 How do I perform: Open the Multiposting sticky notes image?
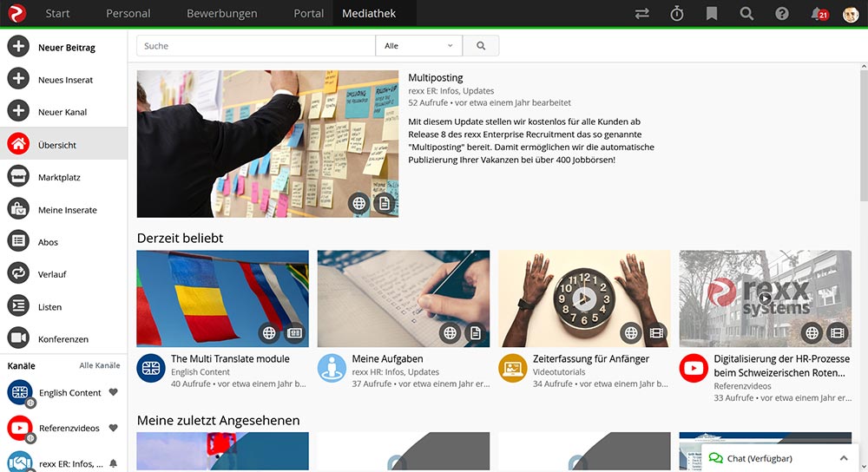(x=267, y=143)
